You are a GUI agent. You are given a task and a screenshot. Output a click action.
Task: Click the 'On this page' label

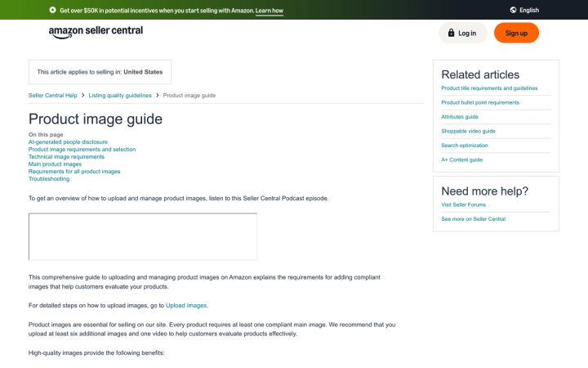click(x=46, y=134)
